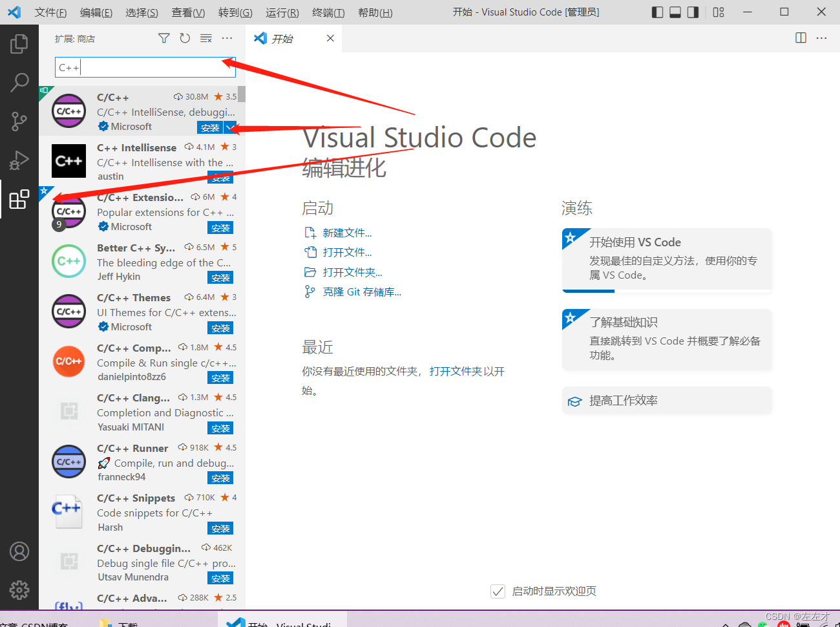The width and height of the screenshot is (840, 627).
Task: Select the 开始 editor tab
Action: click(x=295, y=38)
